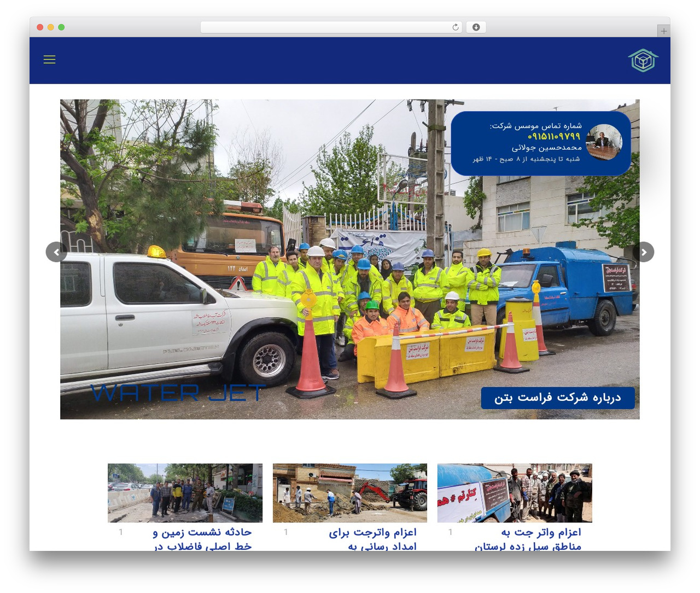
Task: Maximize the browser with the green button
Action: point(61,27)
